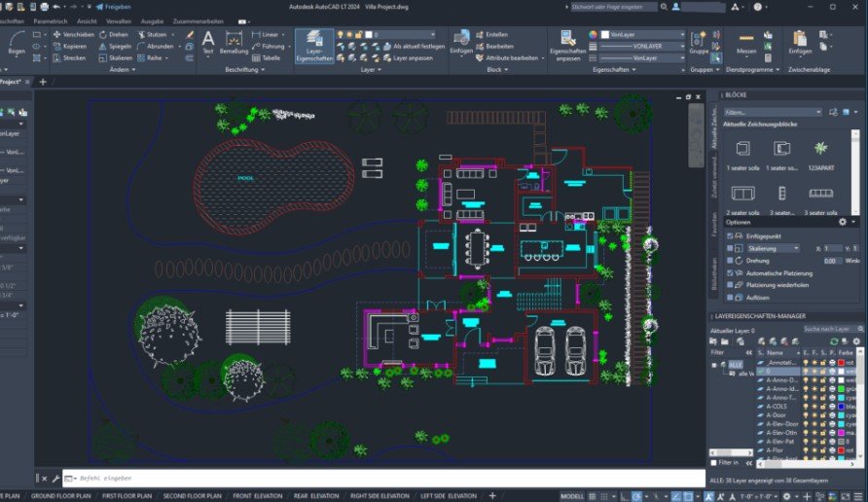Toggle the Auflösen checkbox
Screen dimensions: 868x502
click(729, 298)
